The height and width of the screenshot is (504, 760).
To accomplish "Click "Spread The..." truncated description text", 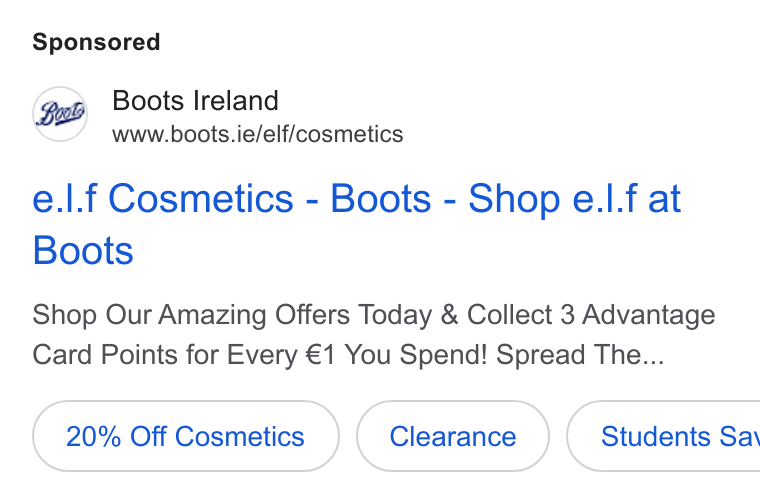I will 580,355.
